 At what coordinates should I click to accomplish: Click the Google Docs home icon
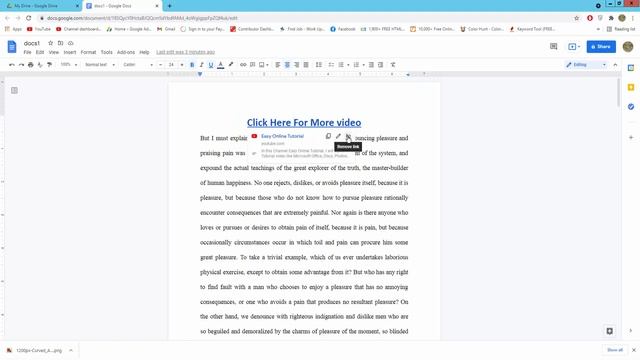point(12,47)
